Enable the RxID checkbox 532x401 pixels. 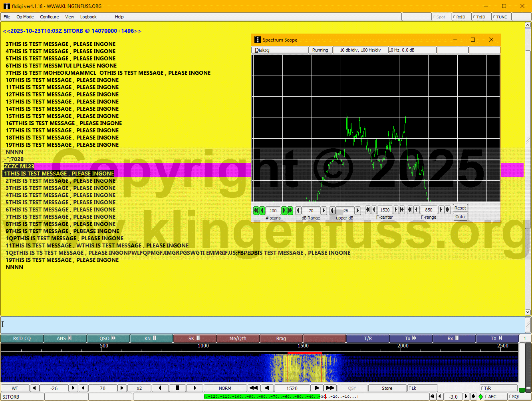pyautogui.click(x=461, y=17)
